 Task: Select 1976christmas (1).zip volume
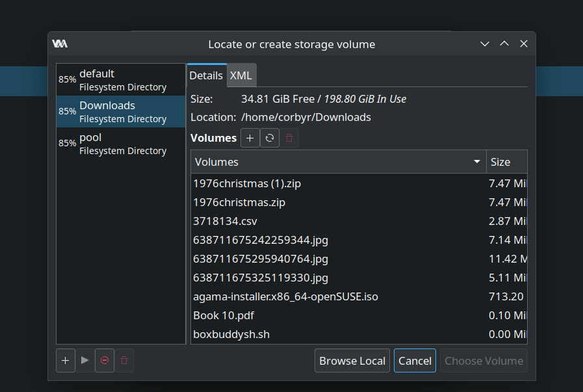pos(359,183)
